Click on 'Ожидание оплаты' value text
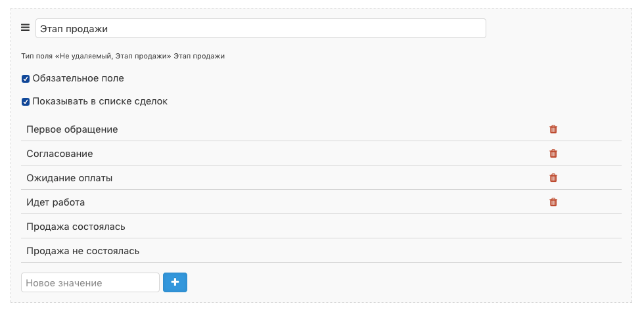 coord(70,178)
